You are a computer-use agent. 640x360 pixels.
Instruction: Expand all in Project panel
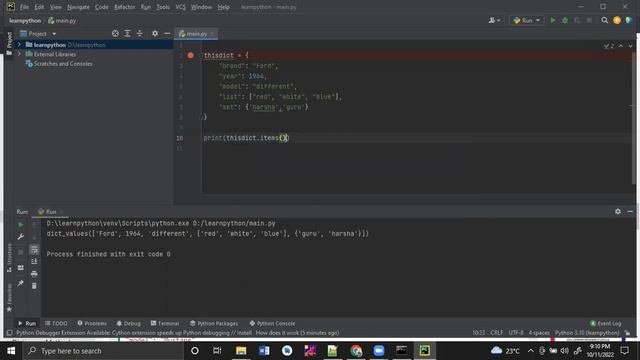click(127, 33)
